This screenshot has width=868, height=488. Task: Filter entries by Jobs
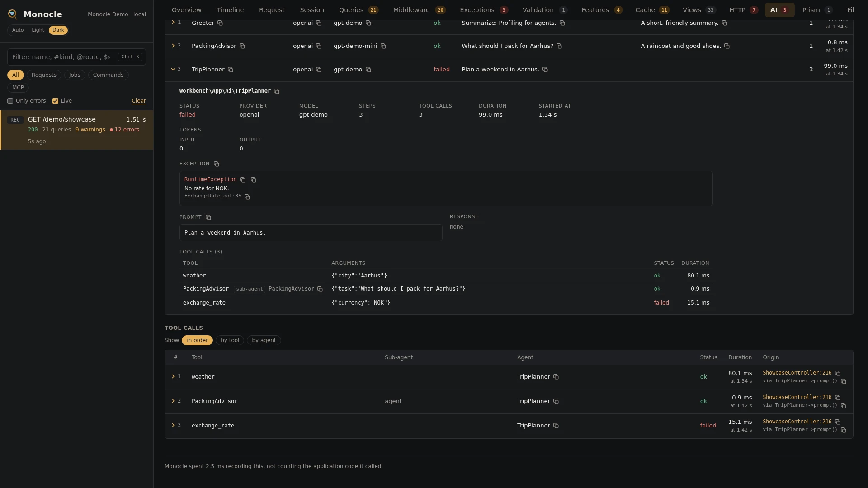[x=75, y=75]
